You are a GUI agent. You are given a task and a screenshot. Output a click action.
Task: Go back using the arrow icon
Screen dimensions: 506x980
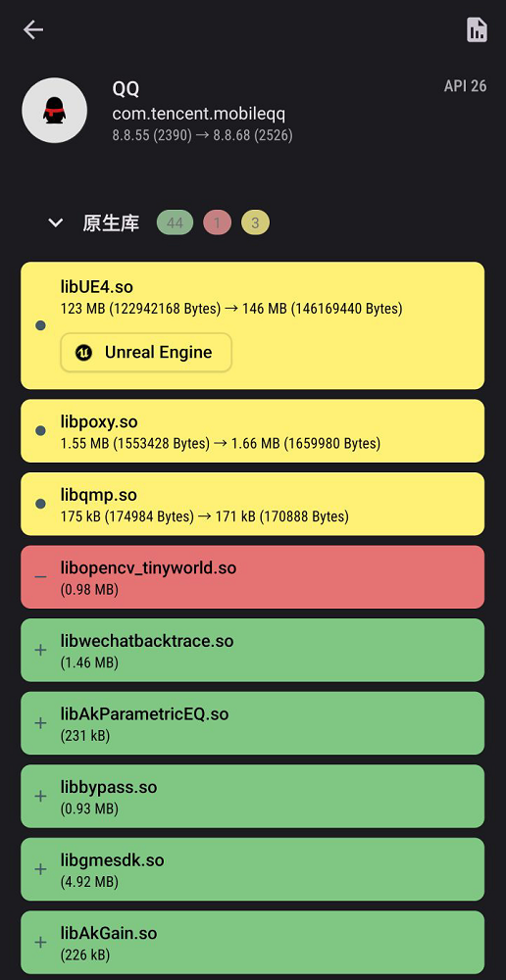(33, 29)
